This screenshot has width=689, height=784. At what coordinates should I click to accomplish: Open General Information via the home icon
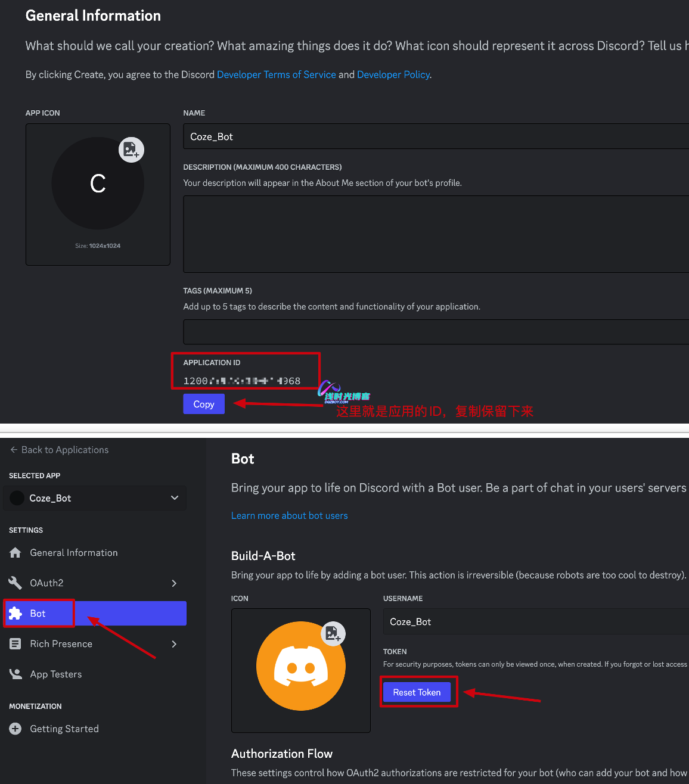[x=15, y=553]
